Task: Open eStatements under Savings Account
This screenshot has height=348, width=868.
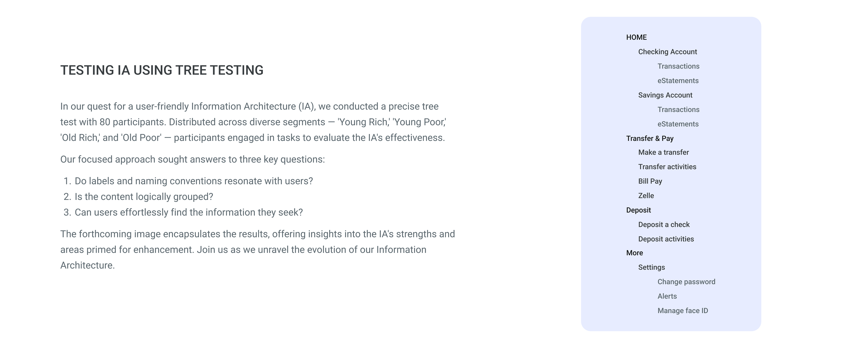Action: click(678, 124)
